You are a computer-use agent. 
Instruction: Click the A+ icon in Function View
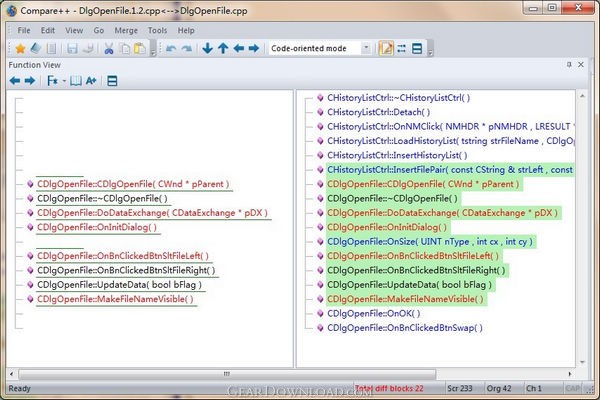[92, 80]
